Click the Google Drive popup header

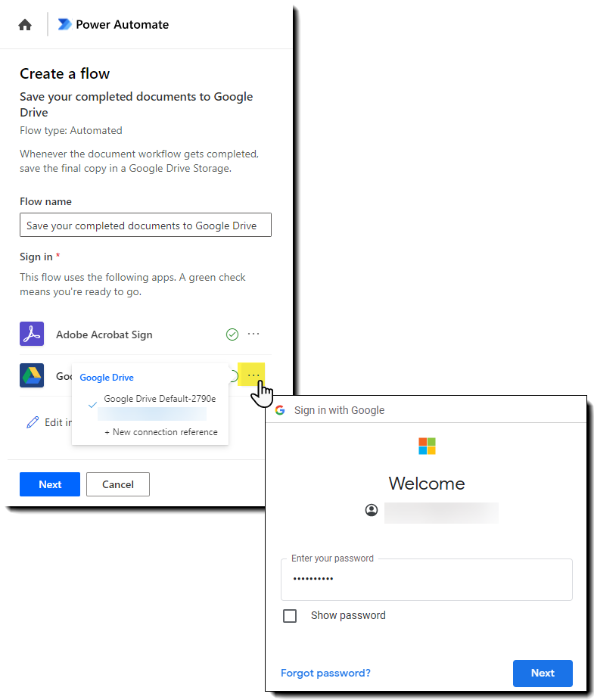[107, 377]
